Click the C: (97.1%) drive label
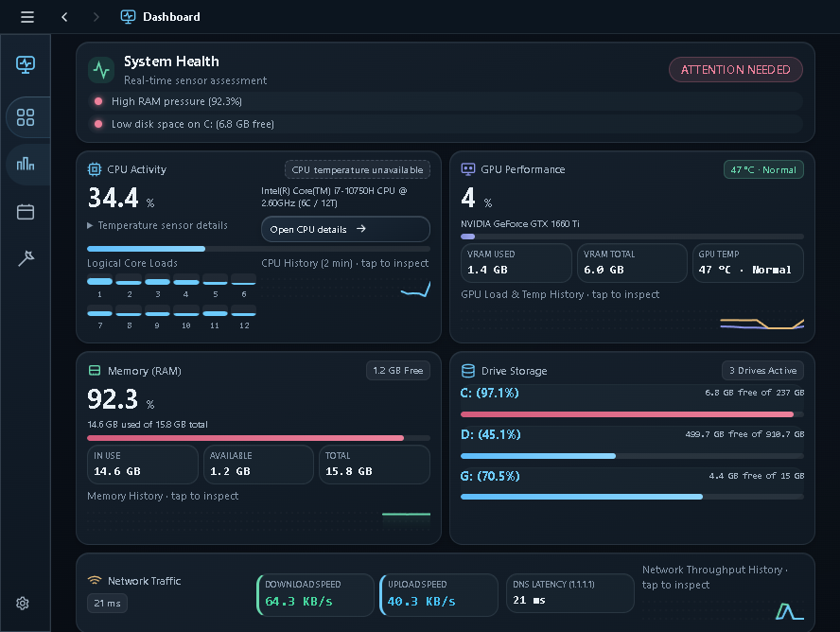This screenshot has width=840, height=632. pos(490,393)
